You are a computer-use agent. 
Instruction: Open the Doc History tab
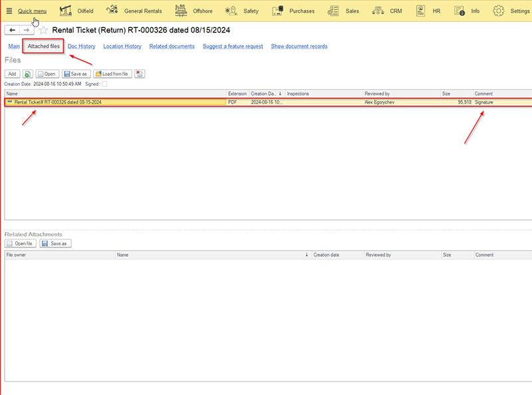81,47
